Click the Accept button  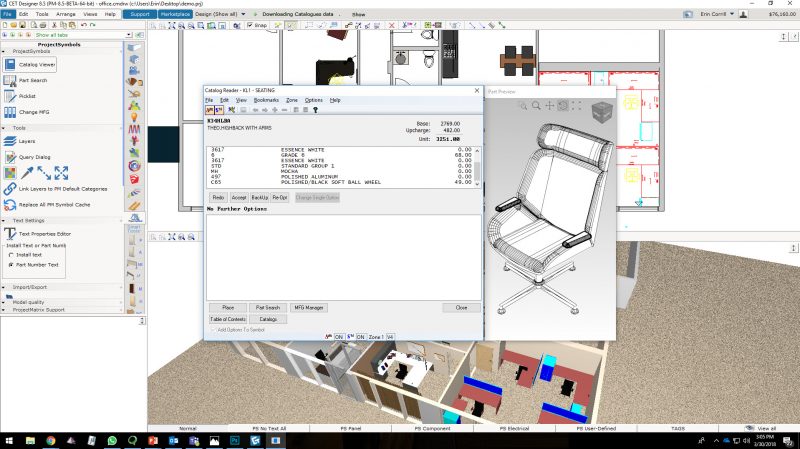[x=239, y=198]
